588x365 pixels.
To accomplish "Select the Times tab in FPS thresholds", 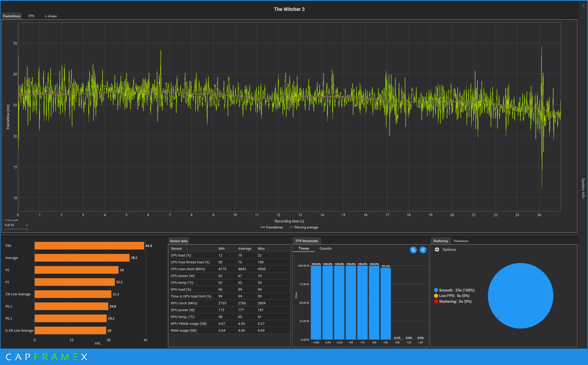I will click(x=303, y=248).
